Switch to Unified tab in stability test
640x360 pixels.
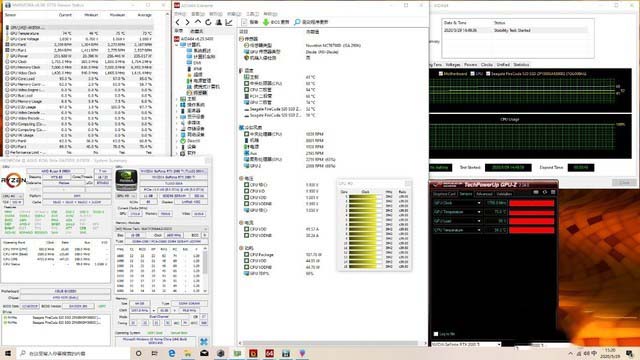click(503, 64)
